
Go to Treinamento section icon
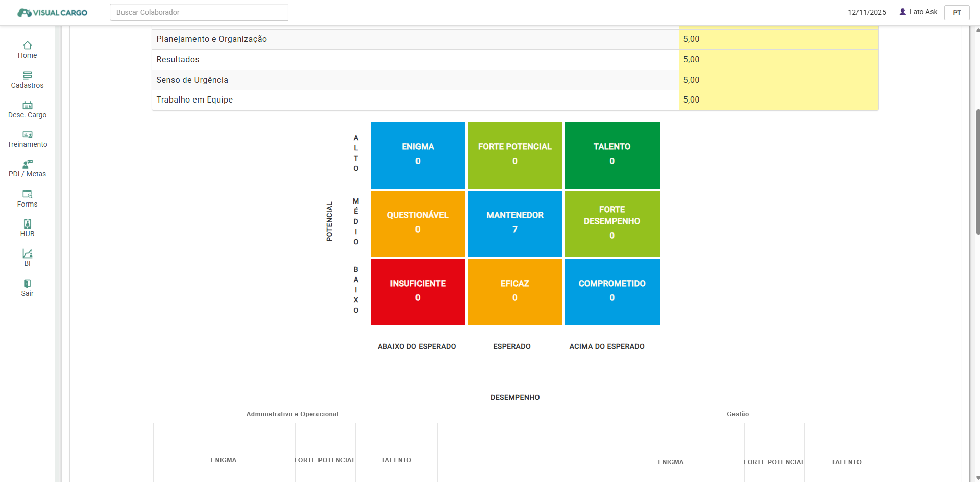[x=28, y=135]
